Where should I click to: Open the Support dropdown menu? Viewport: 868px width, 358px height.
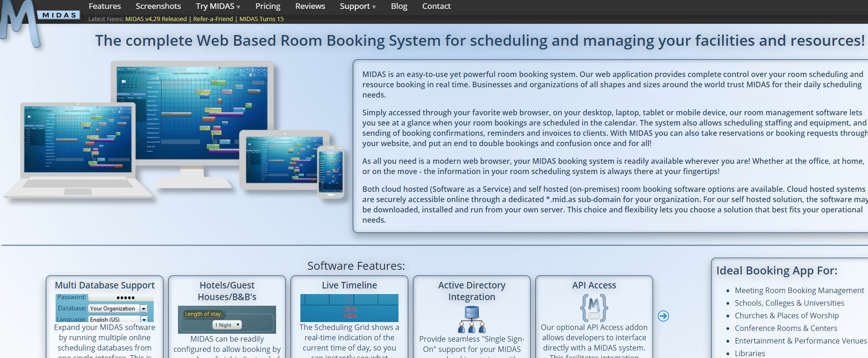tap(357, 6)
